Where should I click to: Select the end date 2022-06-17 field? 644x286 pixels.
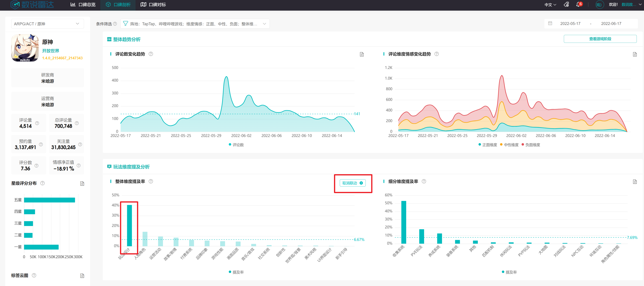(611, 24)
